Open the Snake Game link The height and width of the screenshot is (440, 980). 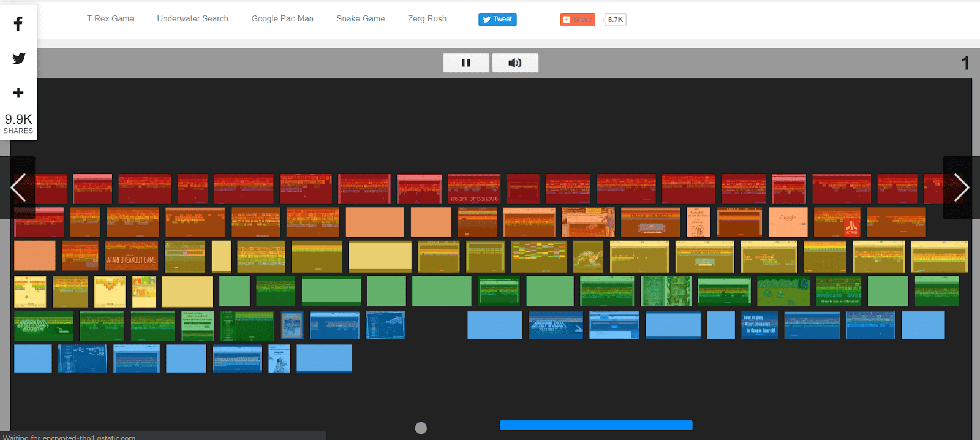pos(361,19)
